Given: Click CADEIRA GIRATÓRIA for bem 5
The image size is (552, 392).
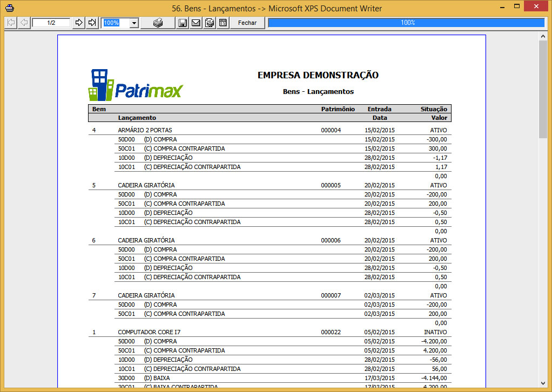Looking at the screenshot, I should 146,185.
